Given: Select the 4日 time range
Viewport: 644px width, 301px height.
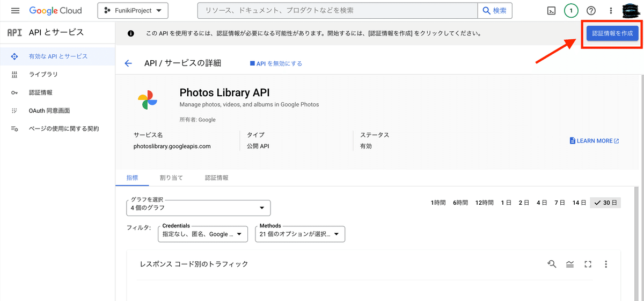Looking at the screenshot, I should click(542, 203).
